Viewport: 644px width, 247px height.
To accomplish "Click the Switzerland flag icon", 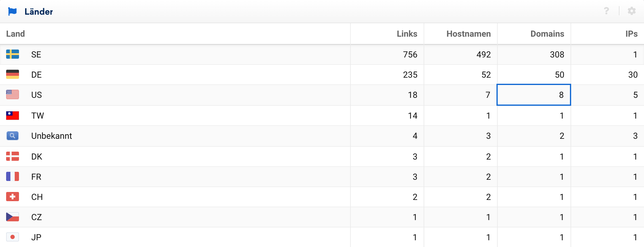I will 13,197.
